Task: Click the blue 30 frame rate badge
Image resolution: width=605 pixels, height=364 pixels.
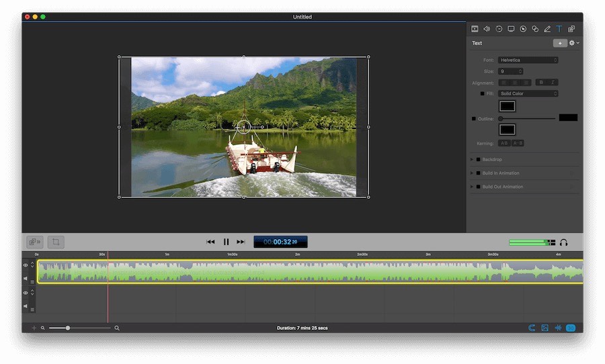Action: (x=571, y=328)
